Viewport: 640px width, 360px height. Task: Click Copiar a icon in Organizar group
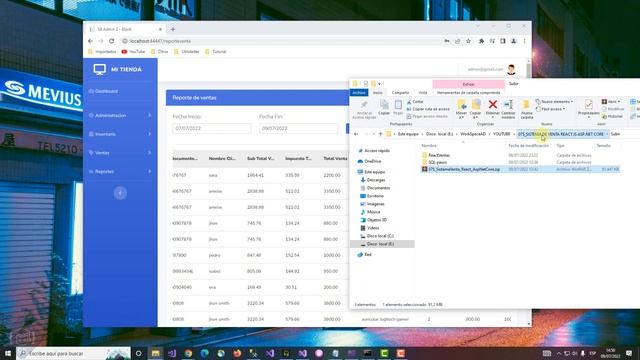(476, 104)
